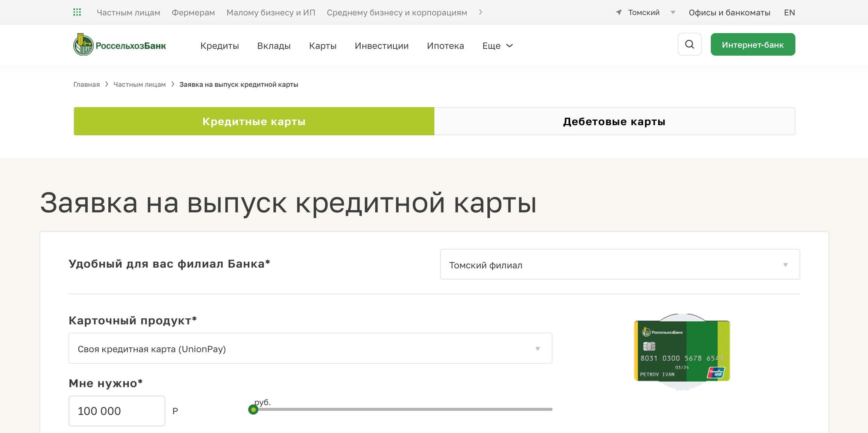Open the Карты menu item
Viewport: 868px width, 433px height.
click(323, 46)
